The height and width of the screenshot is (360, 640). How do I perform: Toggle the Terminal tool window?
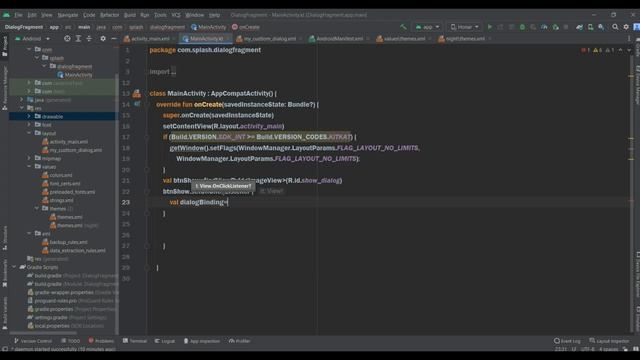[135, 341]
